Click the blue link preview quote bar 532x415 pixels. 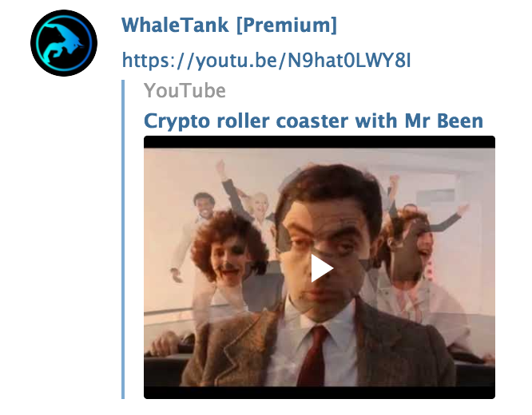(x=123, y=239)
